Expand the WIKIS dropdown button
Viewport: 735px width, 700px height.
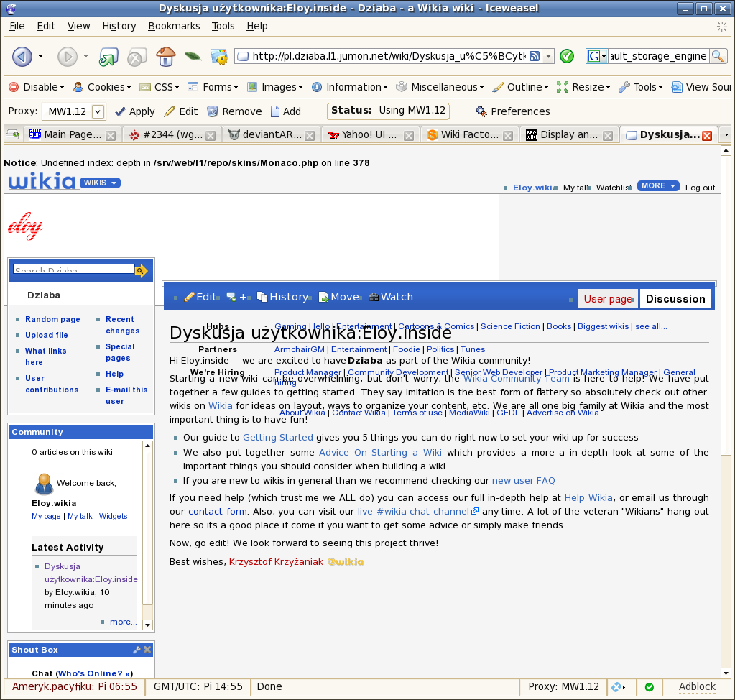tap(100, 183)
